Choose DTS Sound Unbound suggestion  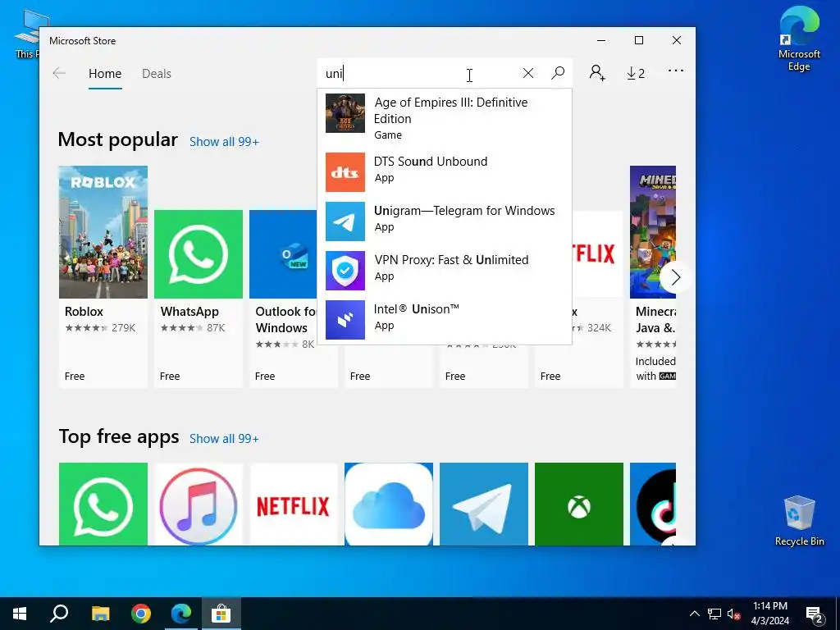[x=445, y=171]
